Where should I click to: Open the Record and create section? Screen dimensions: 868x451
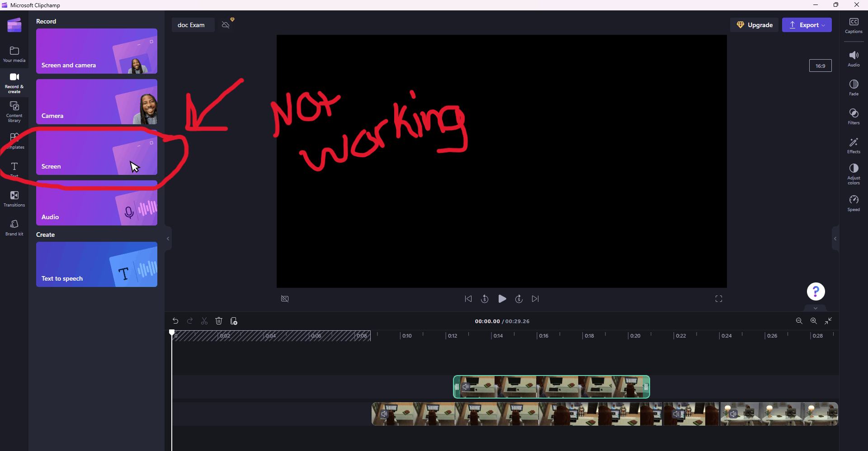coord(14,83)
